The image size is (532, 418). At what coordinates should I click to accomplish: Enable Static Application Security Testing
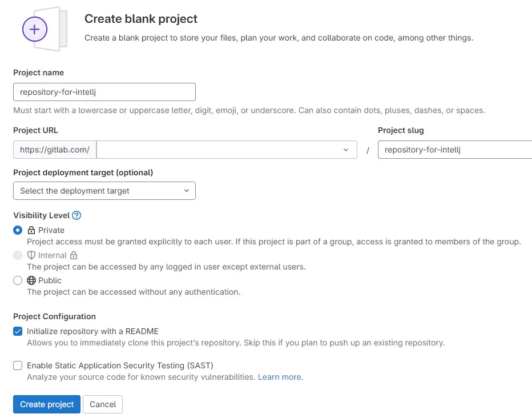[x=18, y=365]
